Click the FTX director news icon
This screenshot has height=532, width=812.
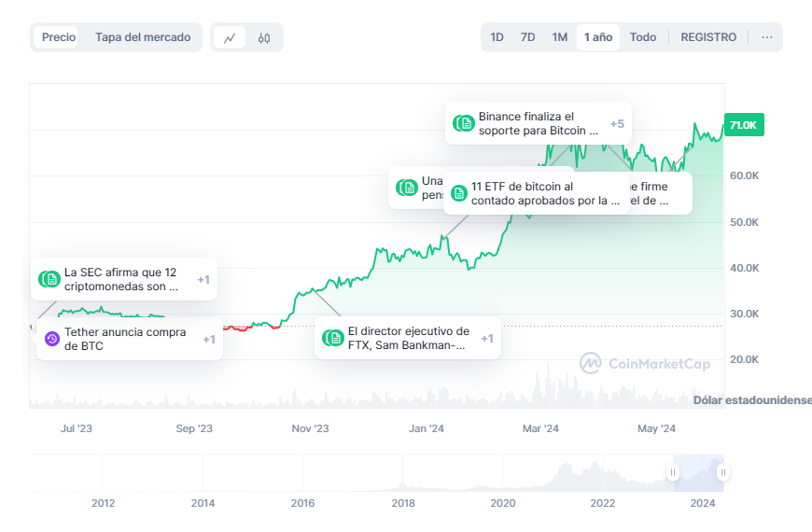335,338
